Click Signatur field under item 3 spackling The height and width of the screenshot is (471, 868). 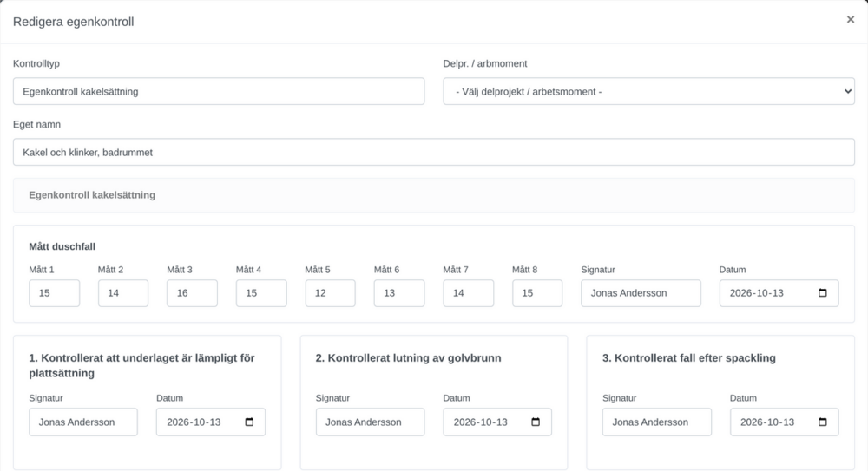[656, 422]
